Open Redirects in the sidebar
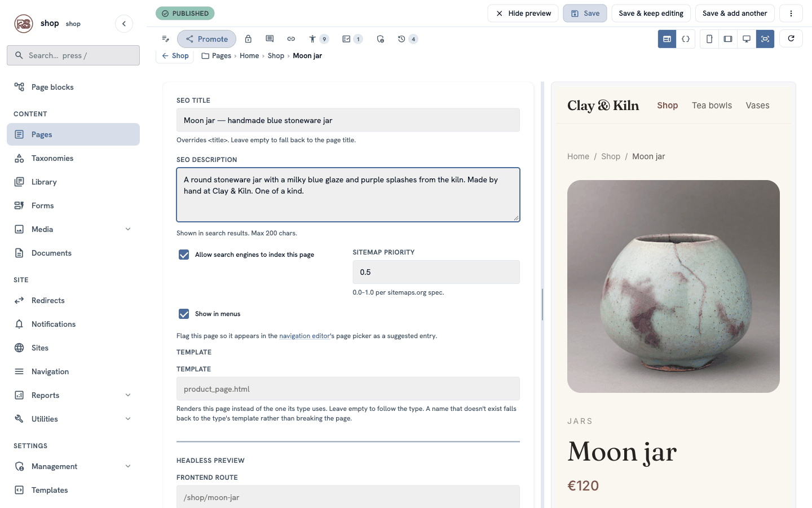 [x=73, y=300]
